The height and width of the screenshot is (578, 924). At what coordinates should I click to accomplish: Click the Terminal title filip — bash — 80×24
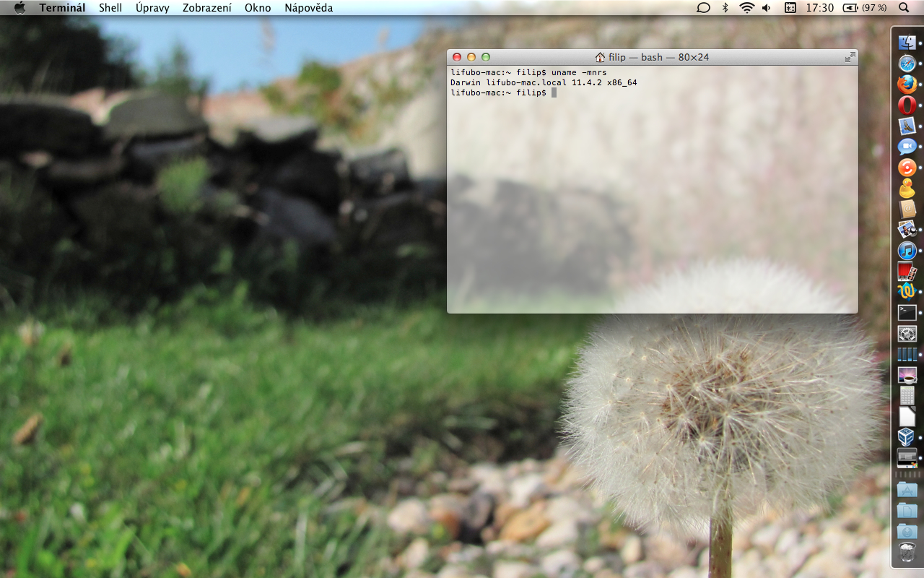[x=658, y=57]
